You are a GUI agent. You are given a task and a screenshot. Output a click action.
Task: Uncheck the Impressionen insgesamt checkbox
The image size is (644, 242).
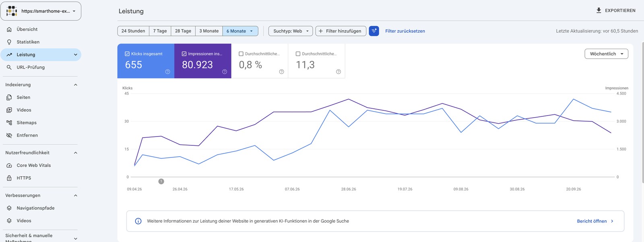(184, 54)
